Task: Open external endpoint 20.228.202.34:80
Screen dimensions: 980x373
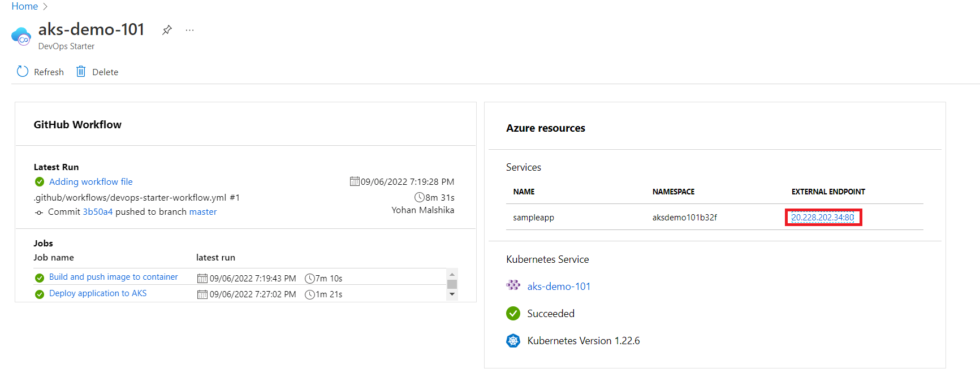Action: coord(822,218)
